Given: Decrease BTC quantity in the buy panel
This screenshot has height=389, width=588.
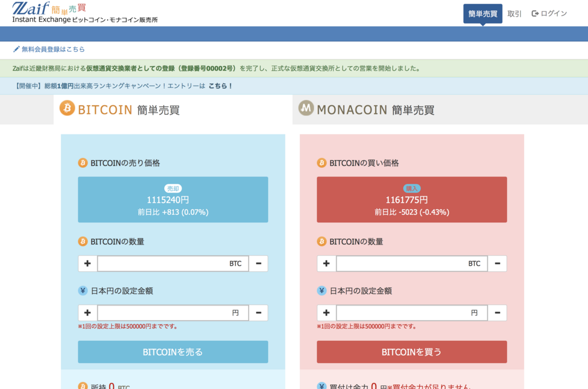Looking at the screenshot, I should click(497, 263).
